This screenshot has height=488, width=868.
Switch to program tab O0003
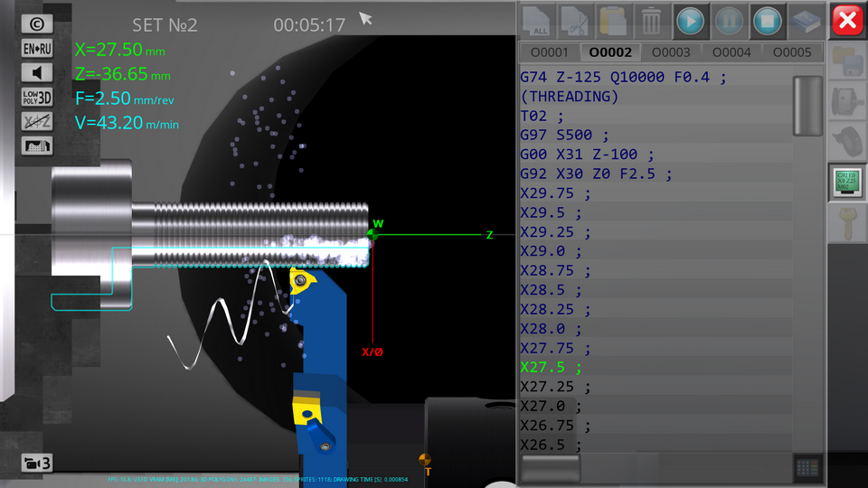tap(670, 52)
